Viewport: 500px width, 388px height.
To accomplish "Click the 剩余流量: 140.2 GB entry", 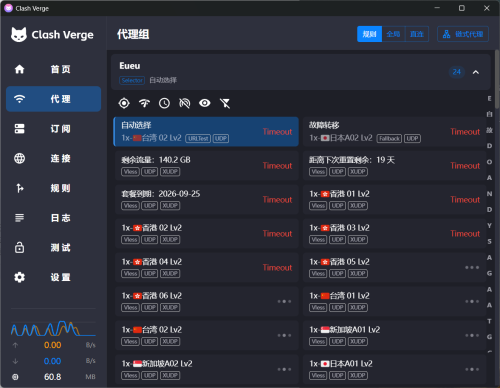I will 207,166.
